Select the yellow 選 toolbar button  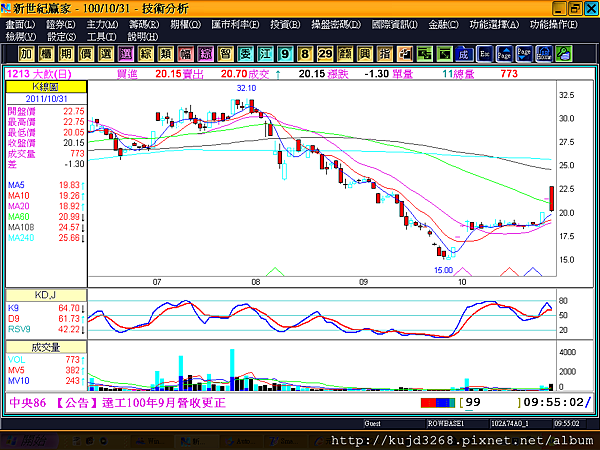(x=106, y=54)
